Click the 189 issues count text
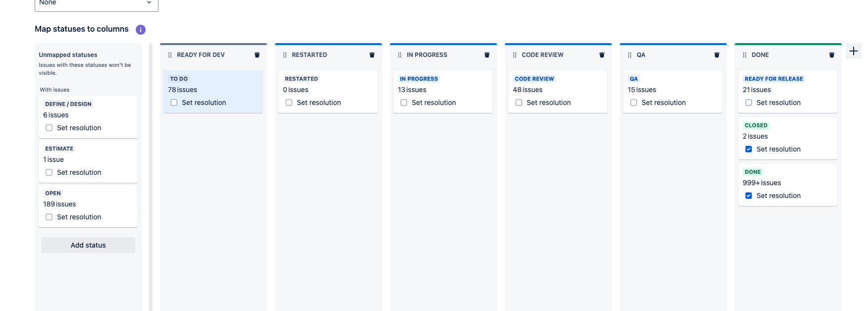This screenshot has width=868, height=311. click(59, 204)
